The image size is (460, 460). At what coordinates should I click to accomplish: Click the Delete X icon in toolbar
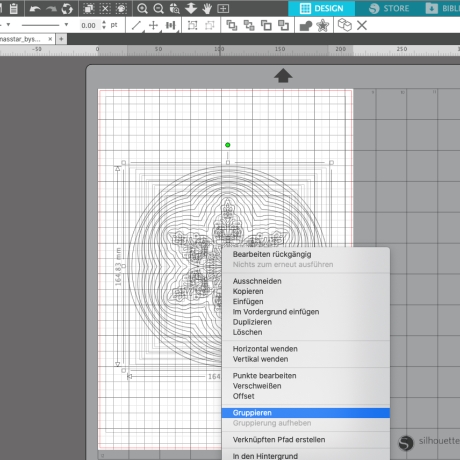point(362,25)
